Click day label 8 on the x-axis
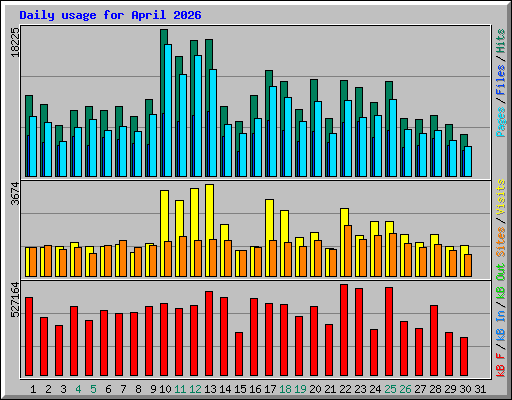This screenshot has height=400, width=512. tap(138, 389)
